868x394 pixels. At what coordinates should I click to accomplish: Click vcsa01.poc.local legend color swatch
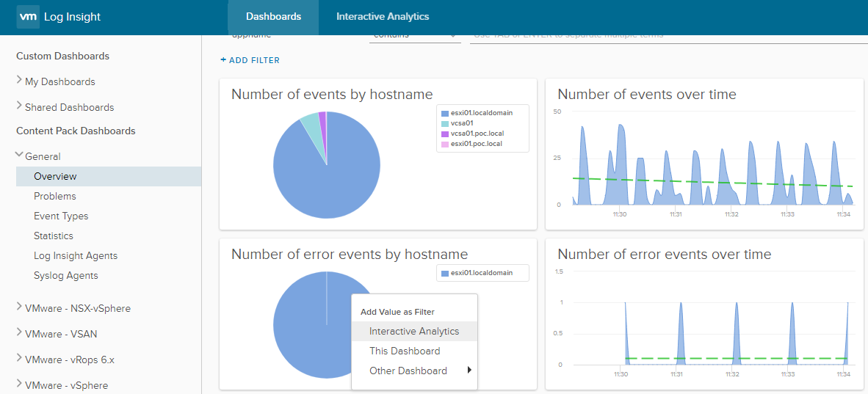click(445, 134)
